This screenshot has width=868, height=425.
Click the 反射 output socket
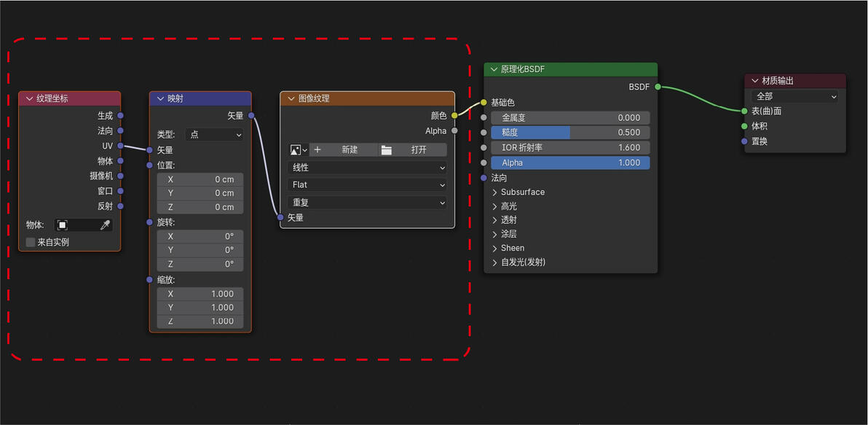coord(121,206)
